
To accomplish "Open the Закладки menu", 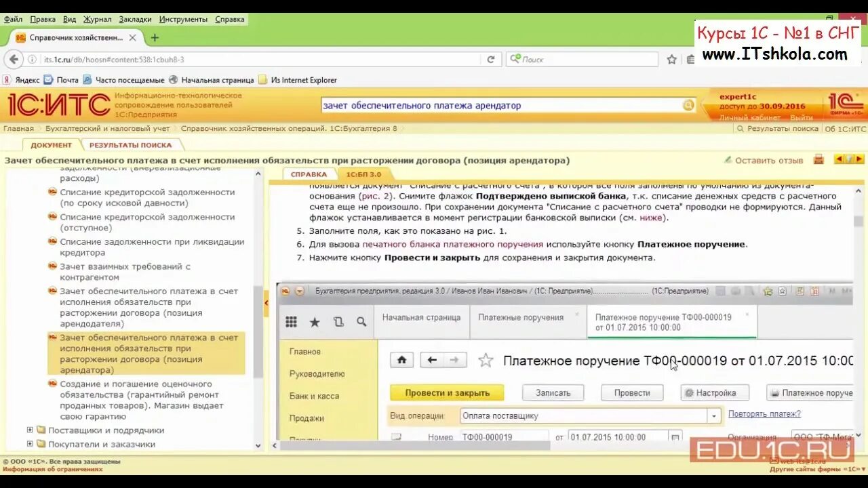I will point(135,20).
